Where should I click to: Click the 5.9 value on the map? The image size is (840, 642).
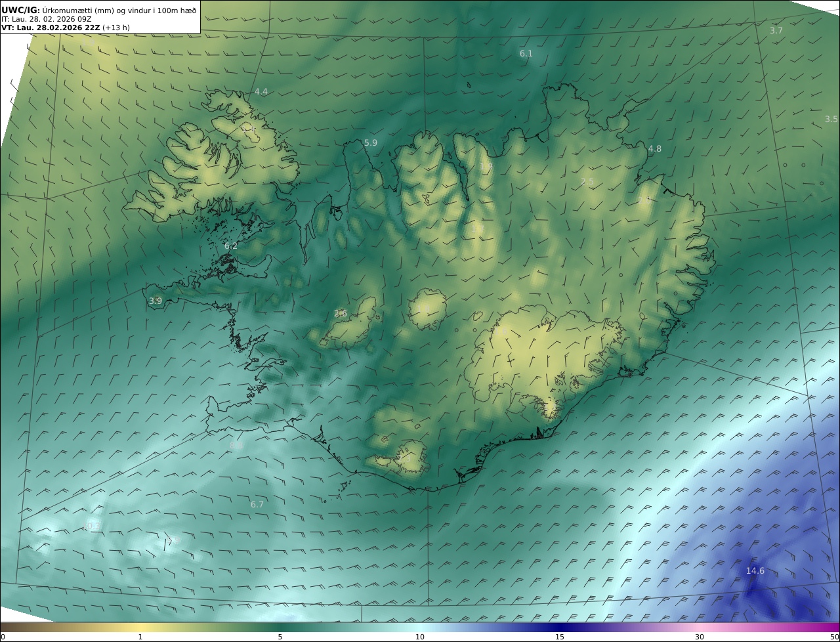pos(371,143)
